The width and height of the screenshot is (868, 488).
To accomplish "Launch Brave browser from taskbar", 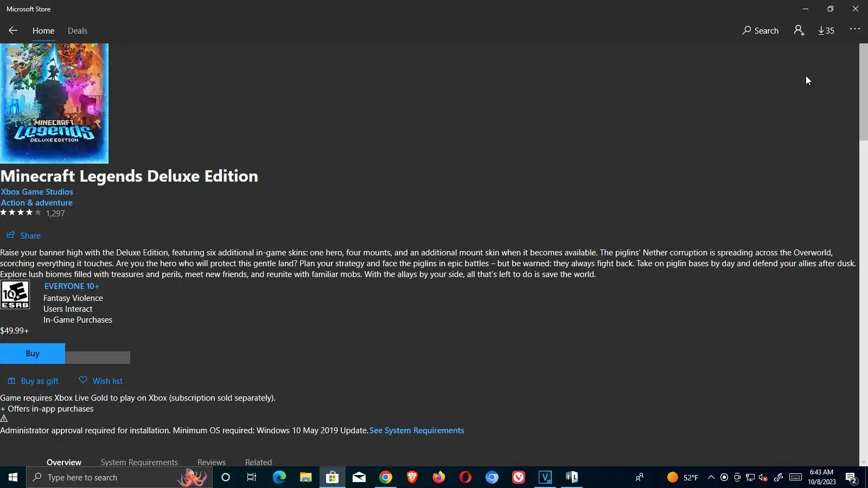I will coord(412,477).
